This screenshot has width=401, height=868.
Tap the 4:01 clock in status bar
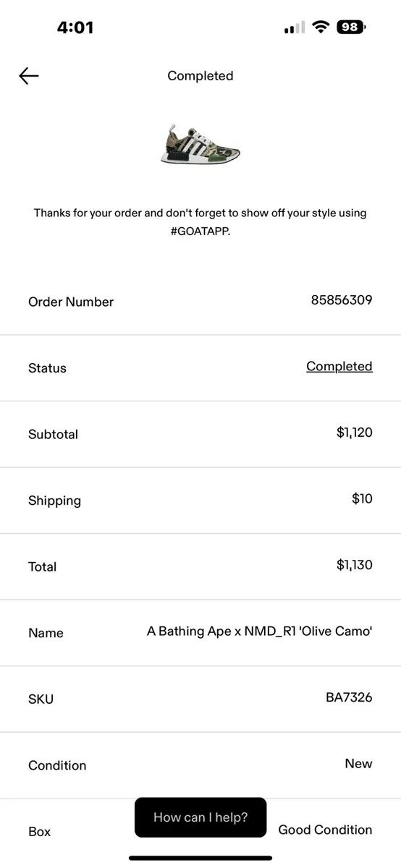point(75,27)
